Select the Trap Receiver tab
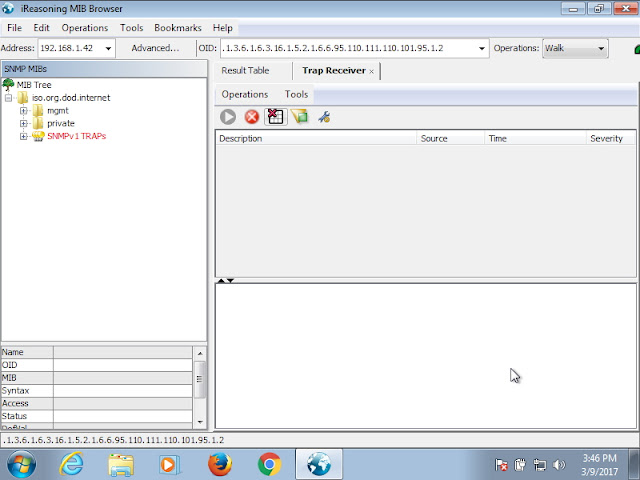Viewport: 640px width, 480px height. click(333, 71)
